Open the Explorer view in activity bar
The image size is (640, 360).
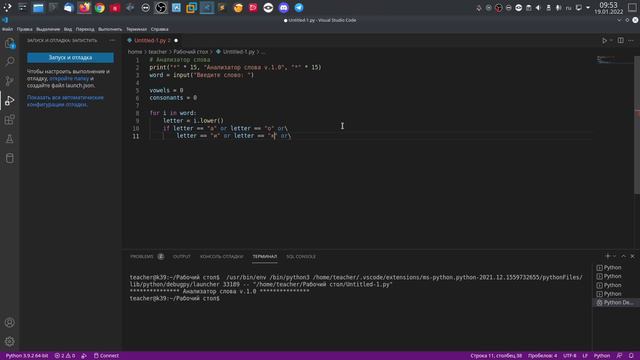[x=9, y=43]
